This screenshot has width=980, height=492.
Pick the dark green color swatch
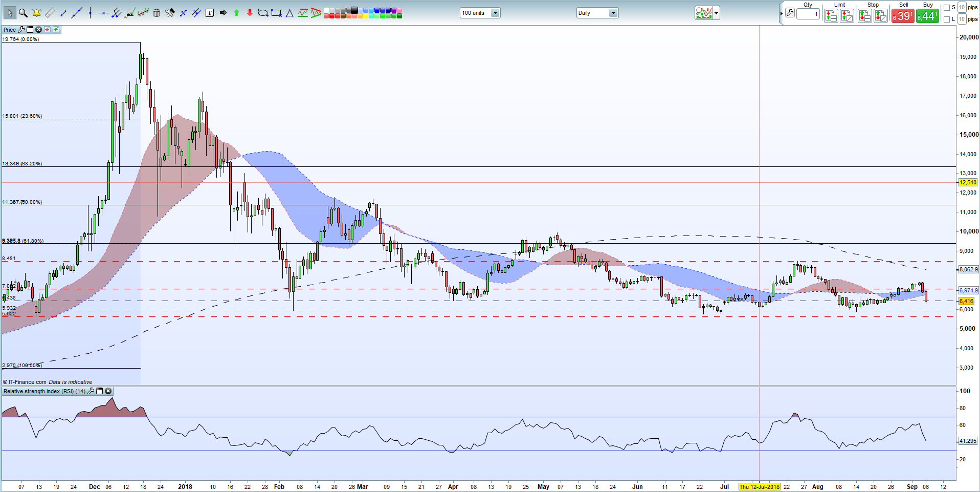pos(399,16)
